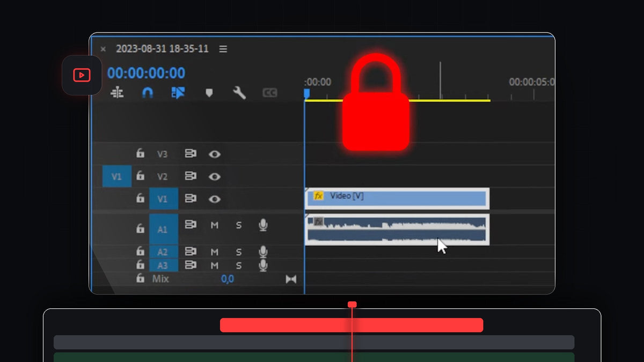Click the yellow fx badge on Video clip
The width and height of the screenshot is (644, 362).
(318, 196)
